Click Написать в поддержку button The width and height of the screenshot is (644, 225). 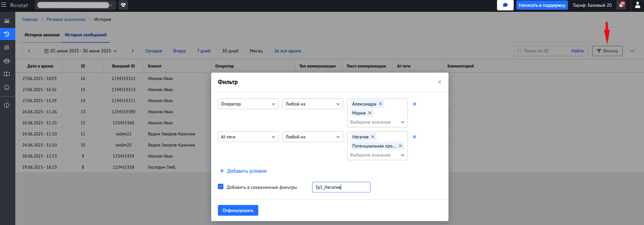pyautogui.click(x=542, y=5)
